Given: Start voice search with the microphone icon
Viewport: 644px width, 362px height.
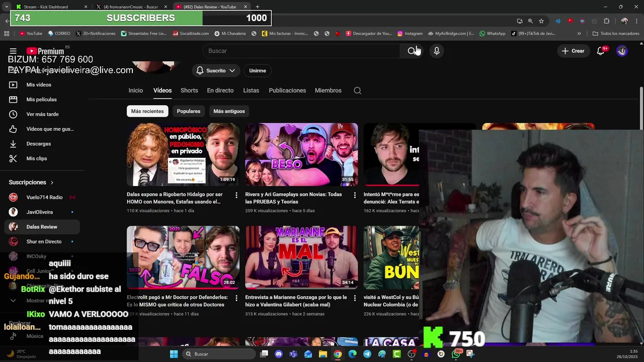Looking at the screenshot, I should point(437,51).
